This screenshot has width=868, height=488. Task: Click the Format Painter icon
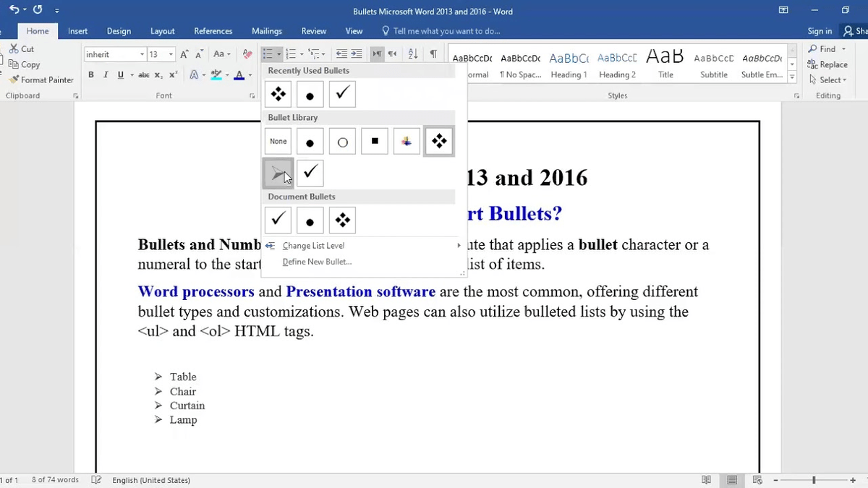coord(14,80)
